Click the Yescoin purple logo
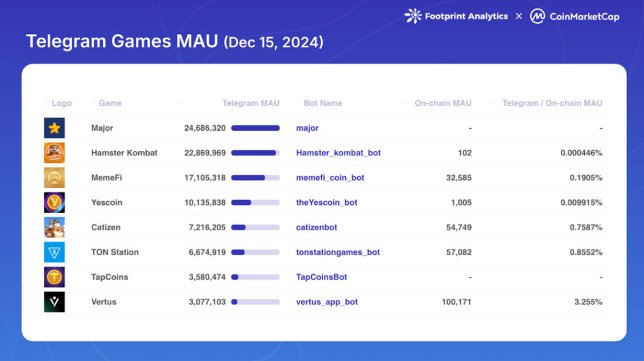This screenshot has width=644, height=361. (54, 203)
